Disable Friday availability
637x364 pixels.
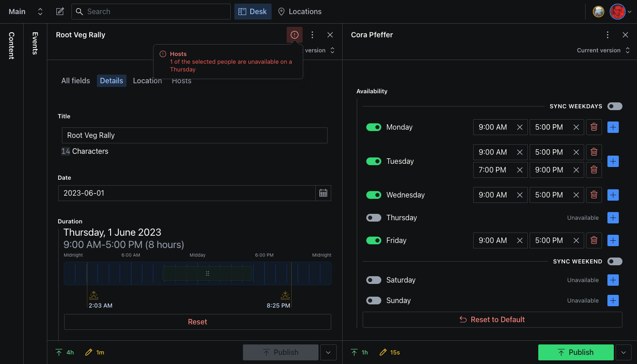tap(374, 240)
